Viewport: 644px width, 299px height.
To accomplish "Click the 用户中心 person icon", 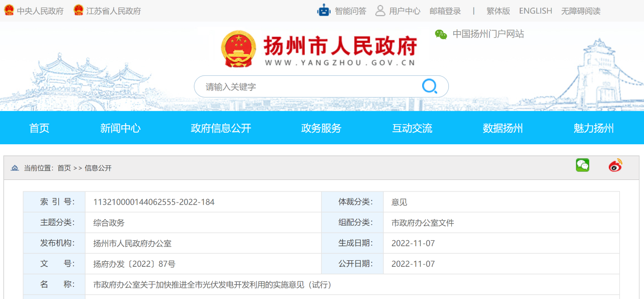I will click(x=380, y=11).
